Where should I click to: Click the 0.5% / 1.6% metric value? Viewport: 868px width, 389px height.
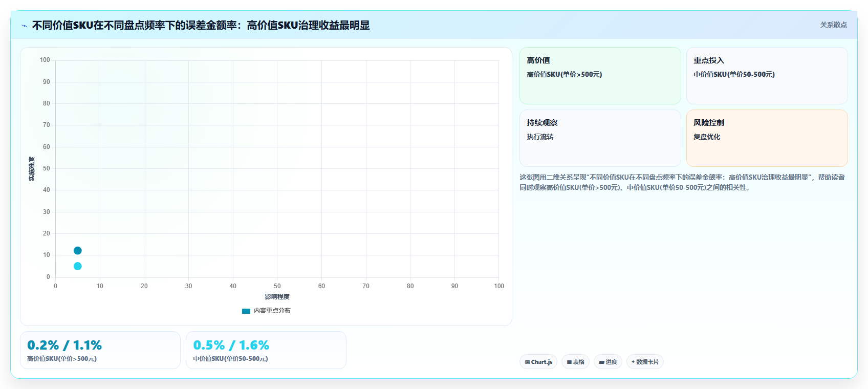pos(231,345)
